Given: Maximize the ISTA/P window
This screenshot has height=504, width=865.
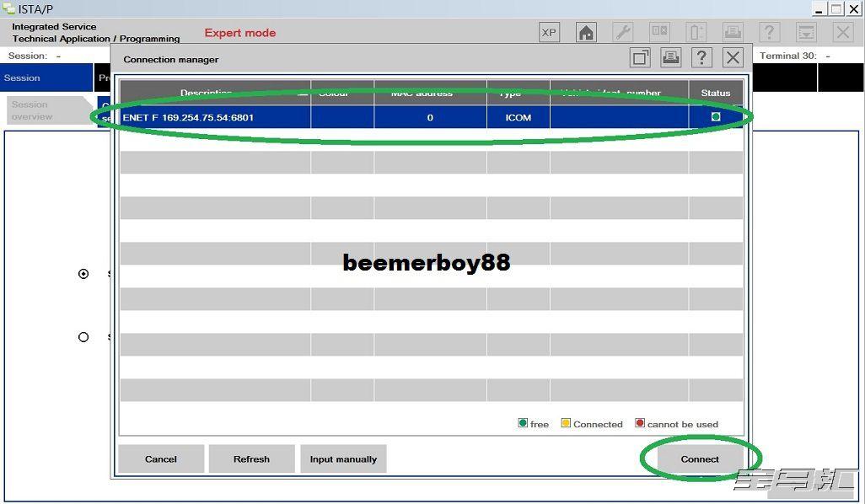Looking at the screenshot, I should [836, 8].
